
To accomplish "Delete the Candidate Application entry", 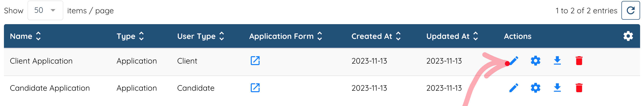I will click(x=579, y=88).
